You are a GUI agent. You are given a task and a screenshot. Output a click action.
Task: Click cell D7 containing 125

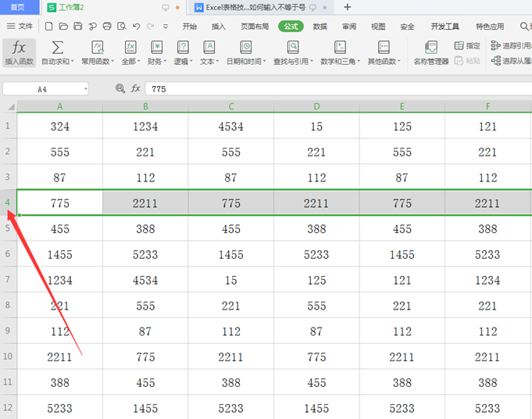[316, 280]
